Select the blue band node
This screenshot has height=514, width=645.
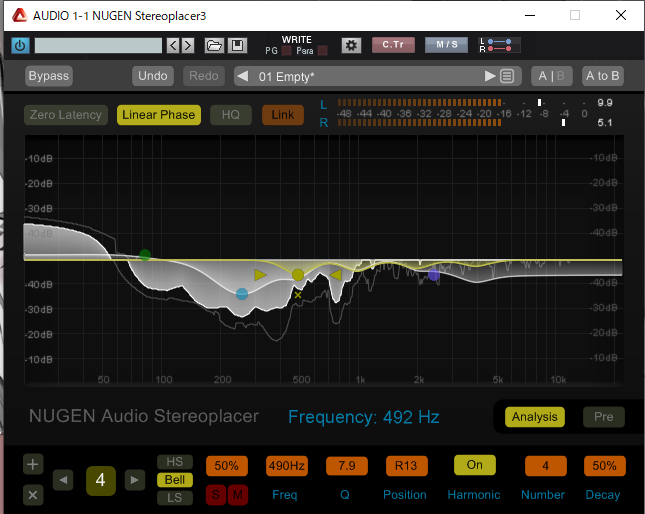point(242,294)
